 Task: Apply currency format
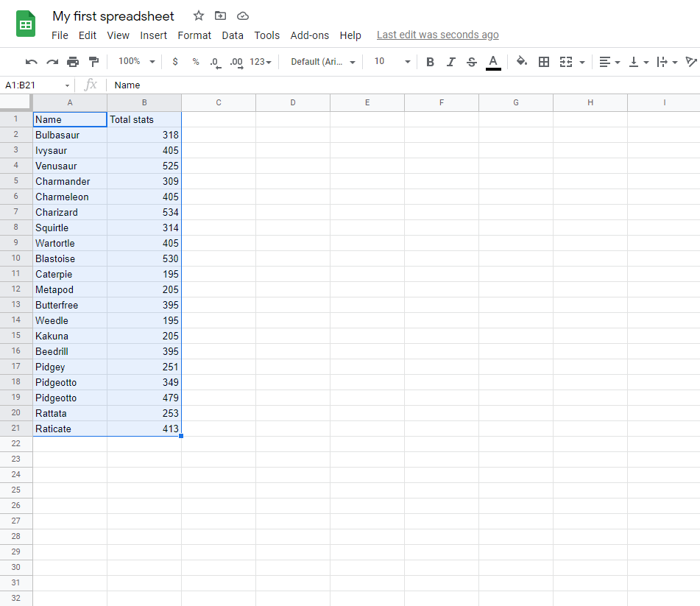[x=174, y=62]
